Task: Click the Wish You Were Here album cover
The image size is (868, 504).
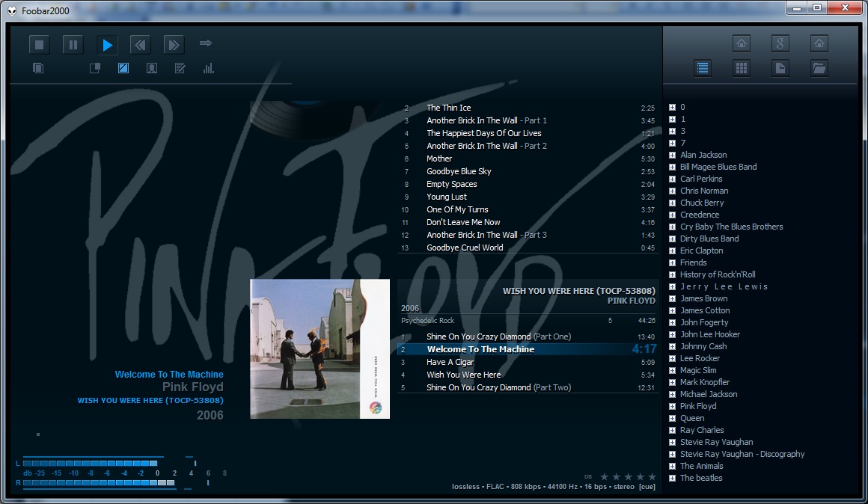Action: [x=320, y=348]
